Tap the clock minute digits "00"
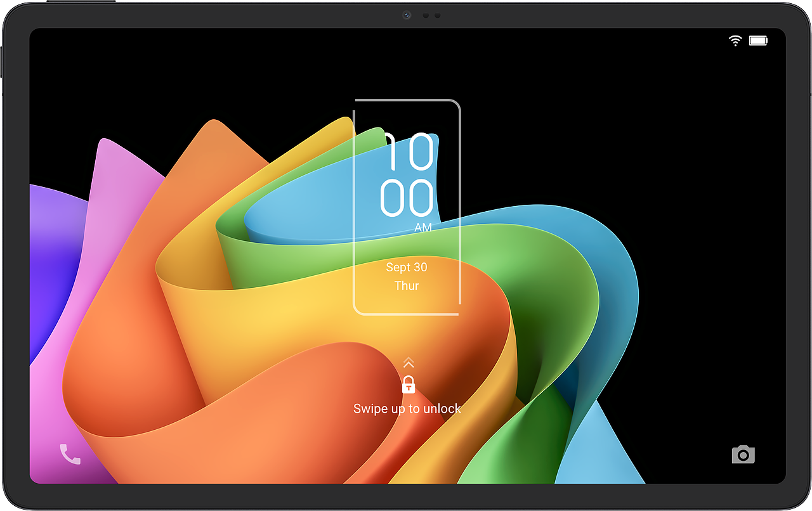Screen dimensions: 812x511 [407, 198]
